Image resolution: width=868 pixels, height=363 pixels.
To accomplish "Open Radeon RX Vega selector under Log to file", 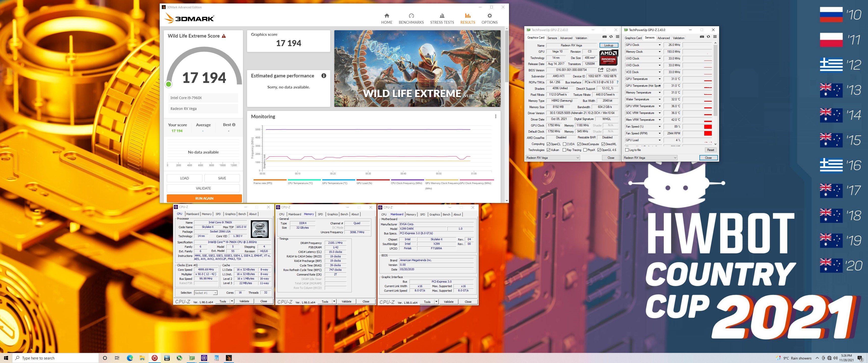I will pos(650,158).
